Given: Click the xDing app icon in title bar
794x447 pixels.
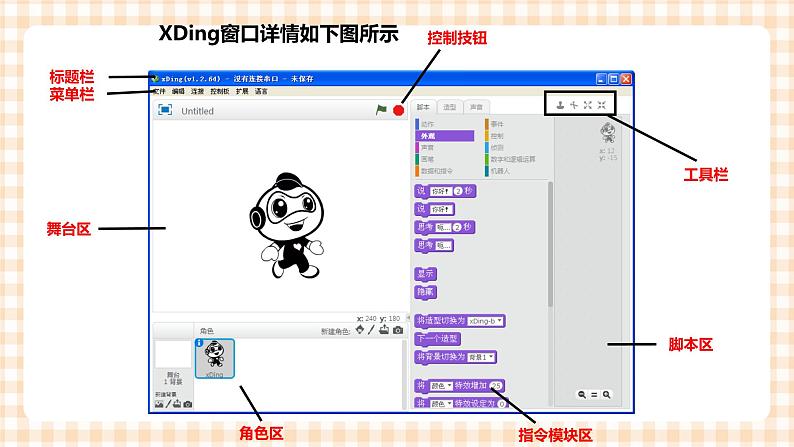Looking at the screenshot, I should point(155,79).
